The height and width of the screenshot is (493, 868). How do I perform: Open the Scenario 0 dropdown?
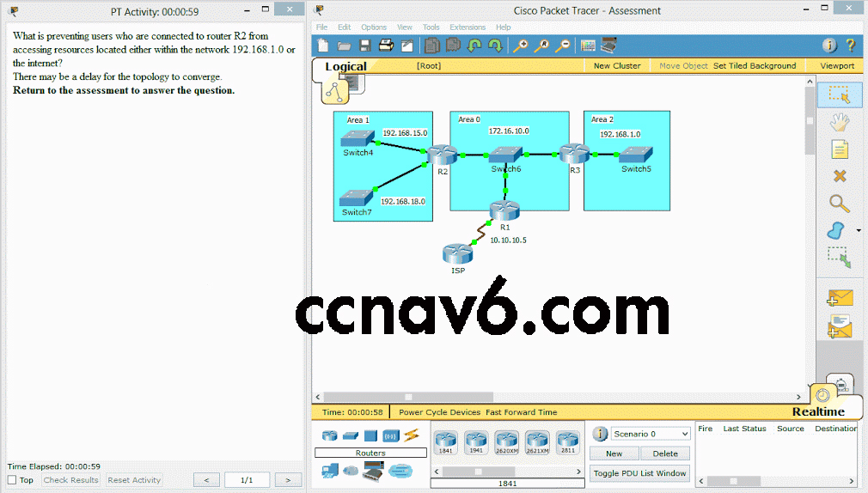651,434
